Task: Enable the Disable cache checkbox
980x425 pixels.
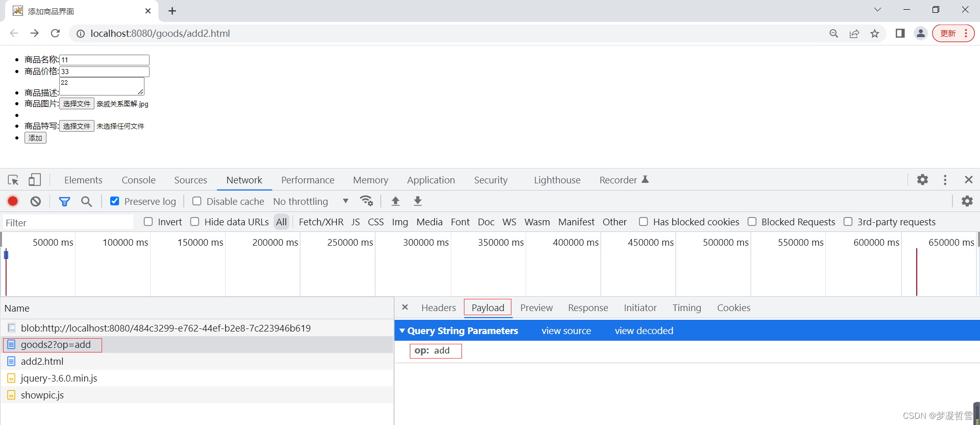Action: pos(197,201)
